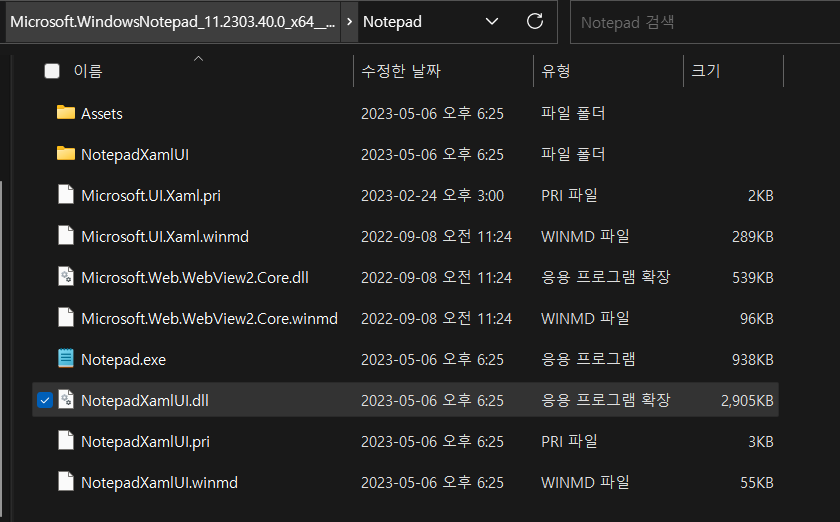Click the 3KB size cell
This screenshot has width=840, height=522.
(x=761, y=442)
